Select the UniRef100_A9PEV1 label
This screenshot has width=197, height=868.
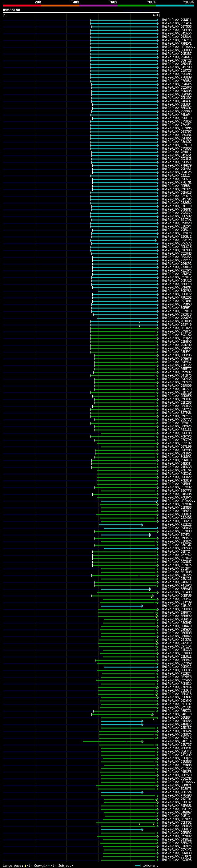point(176,43)
